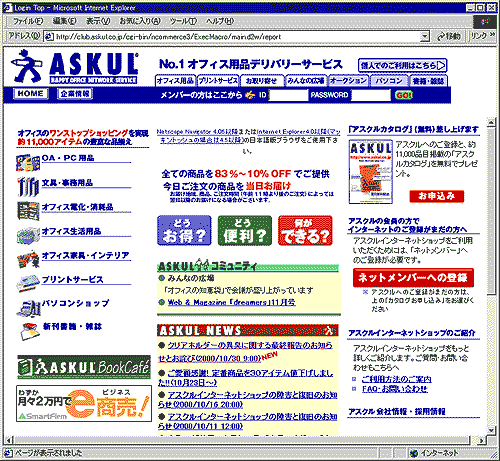Focus the PASSWORD input field

coord(371,95)
